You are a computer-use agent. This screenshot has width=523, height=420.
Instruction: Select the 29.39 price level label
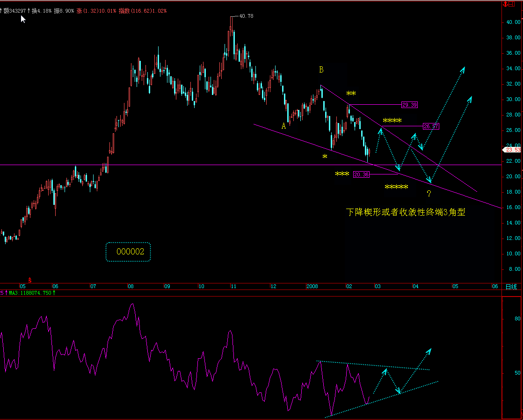(x=409, y=105)
